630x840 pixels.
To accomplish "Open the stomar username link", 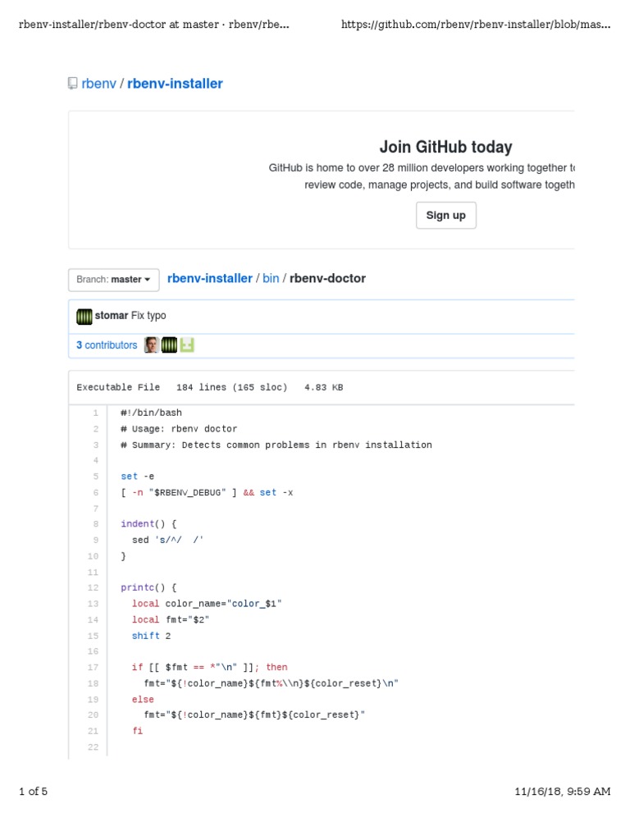I will (112, 316).
